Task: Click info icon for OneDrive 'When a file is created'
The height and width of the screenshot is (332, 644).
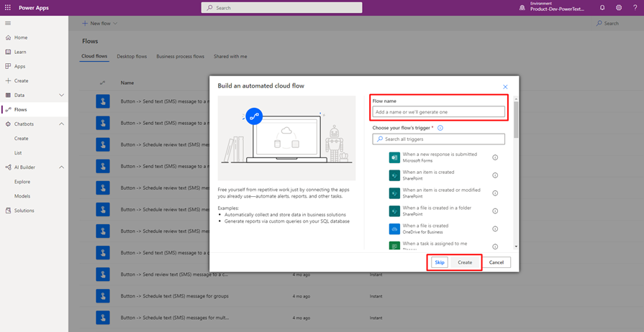Action: [495, 229]
